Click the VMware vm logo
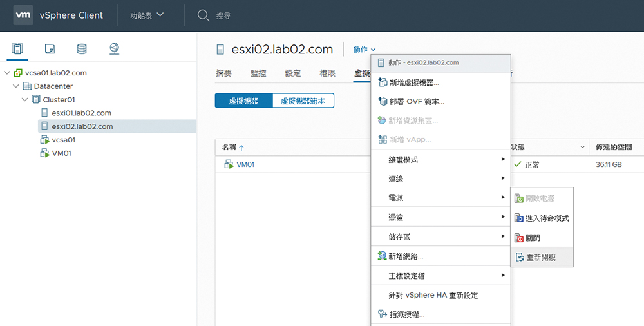 point(23,15)
